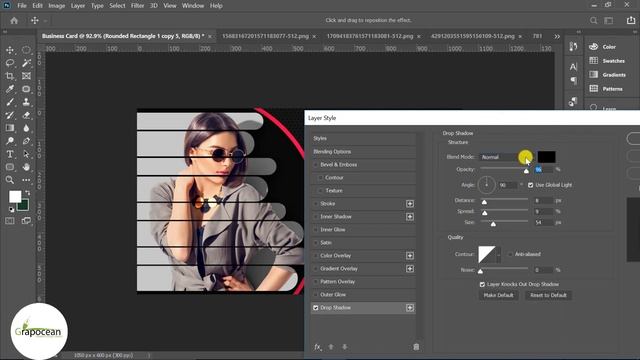
Task: Click the Angle dial control
Action: (x=487, y=185)
